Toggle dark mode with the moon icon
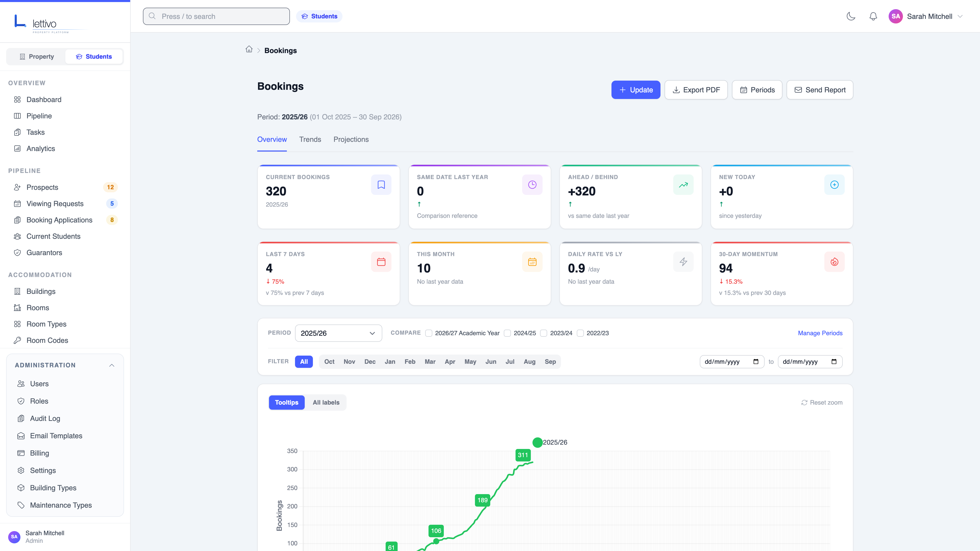The height and width of the screenshot is (551, 980). tap(851, 16)
